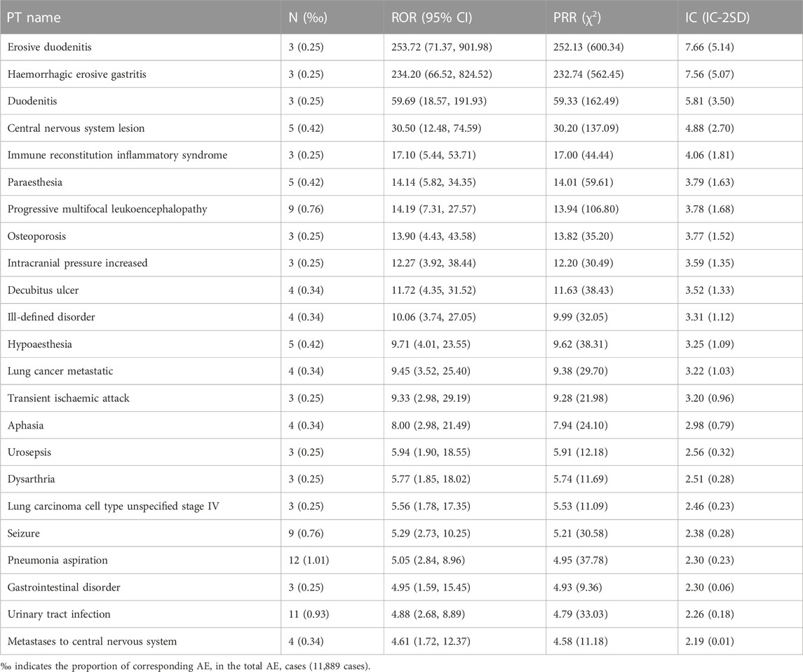This screenshot has height=672, width=803.
Task: Select IC value '4.06 (1.81)'
Action: point(709,155)
